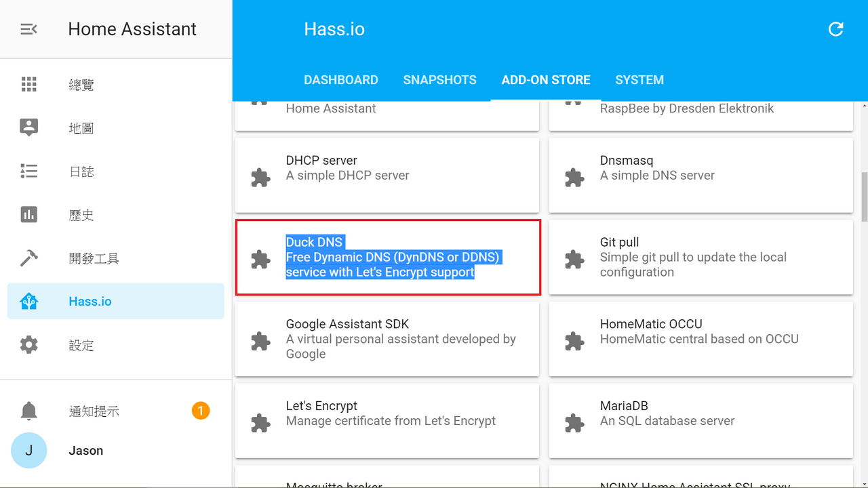This screenshot has width=868, height=488.
Task: Click the Duck DNS puzzle icon
Action: point(260,260)
